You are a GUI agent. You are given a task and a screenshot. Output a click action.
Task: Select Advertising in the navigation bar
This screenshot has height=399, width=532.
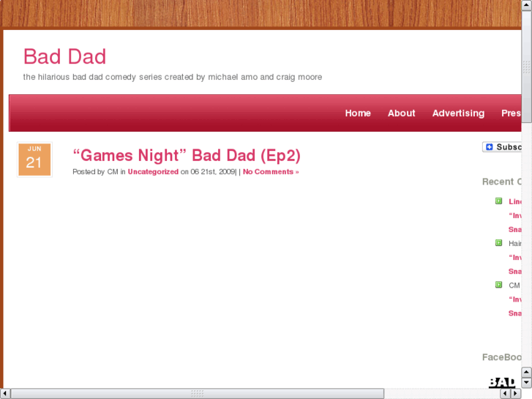pyautogui.click(x=458, y=113)
